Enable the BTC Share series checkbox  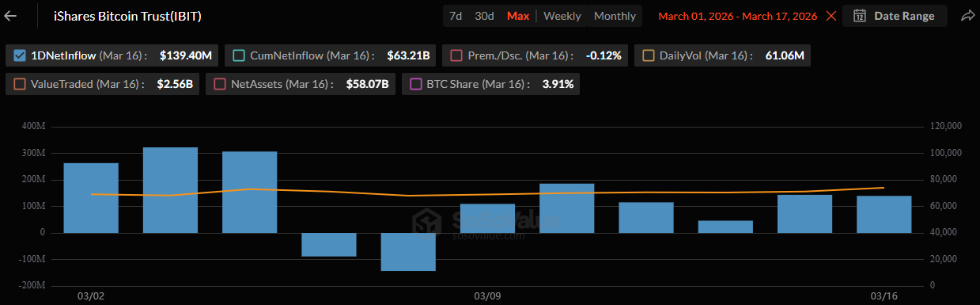(x=416, y=84)
